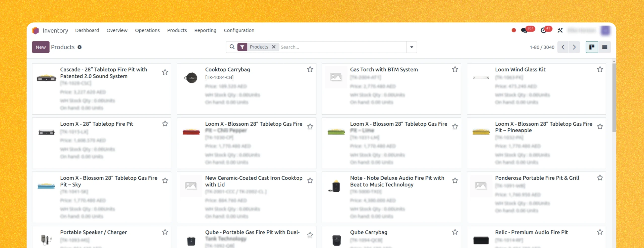This screenshot has height=248, width=644.
Task: Open the Dashboard menu
Action: 87,30
